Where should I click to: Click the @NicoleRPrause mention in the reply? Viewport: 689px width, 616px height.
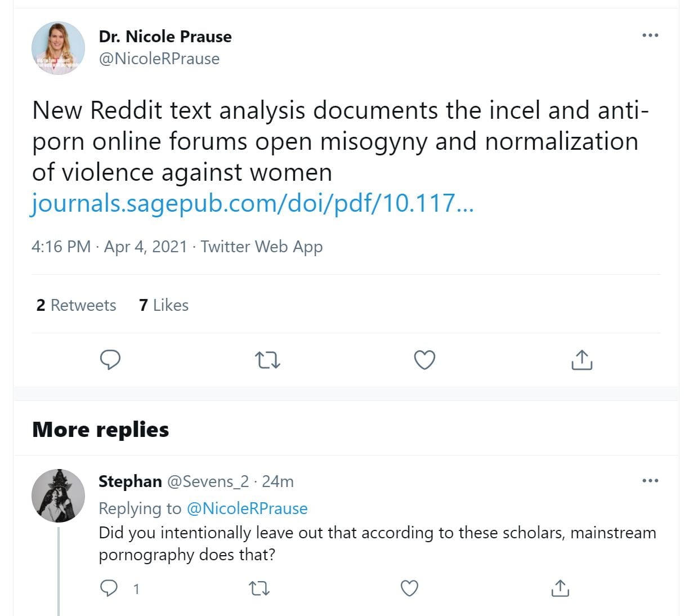tap(247, 508)
